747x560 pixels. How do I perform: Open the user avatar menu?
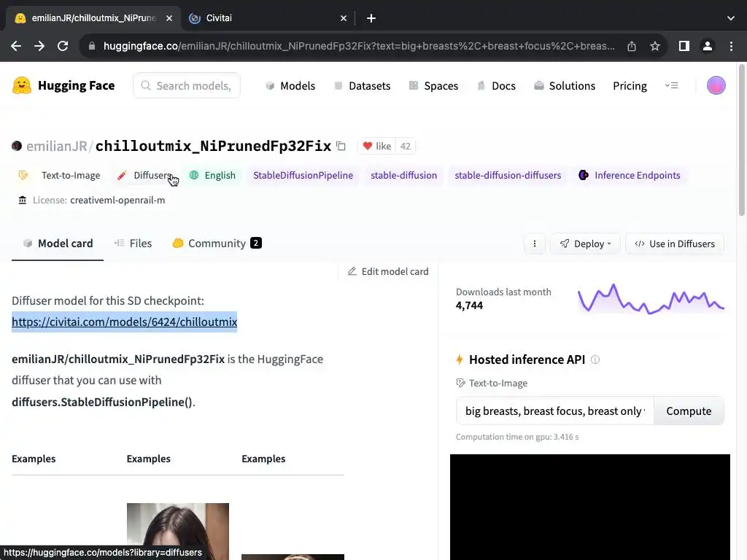pos(716,86)
